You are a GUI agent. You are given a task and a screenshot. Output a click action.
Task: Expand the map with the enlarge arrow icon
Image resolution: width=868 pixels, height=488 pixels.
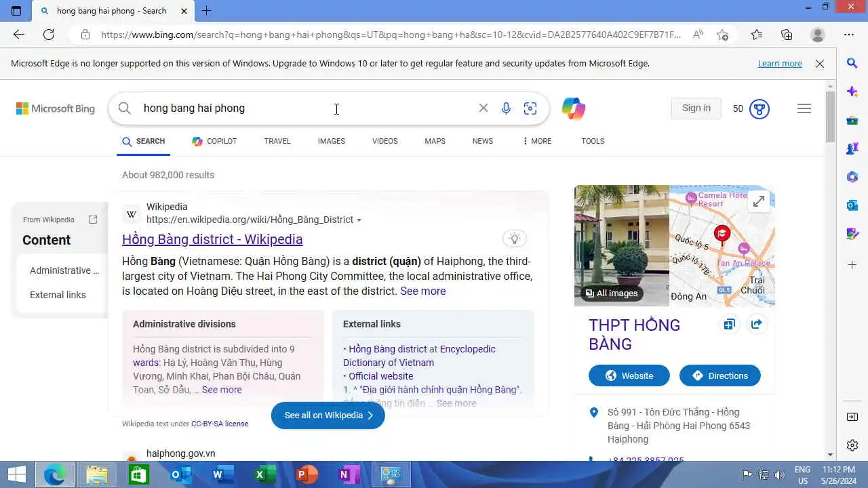click(x=759, y=201)
